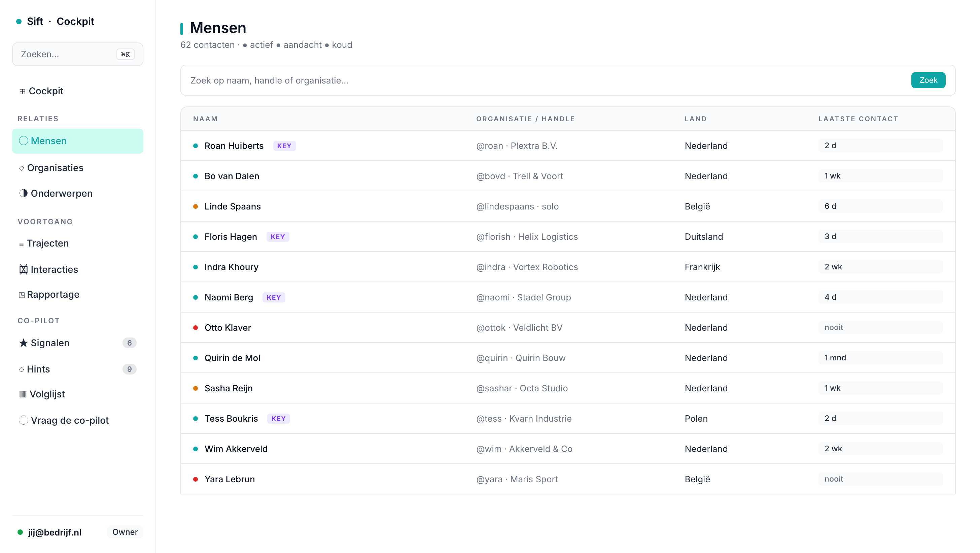Click the Organisaties diamond icon

click(x=22, y=168)
